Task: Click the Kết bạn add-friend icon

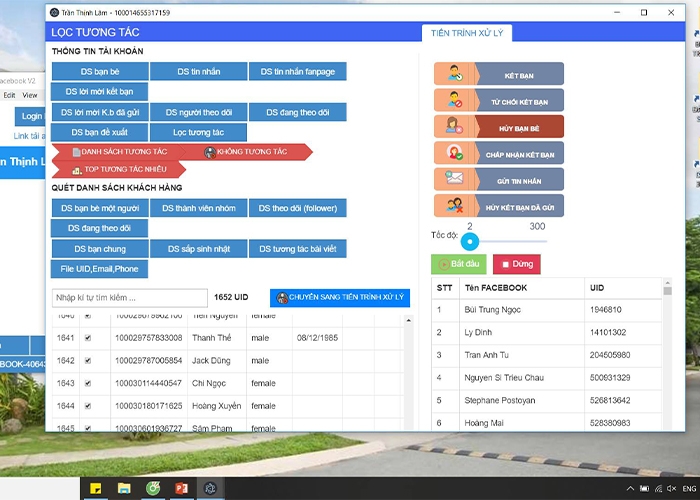Action: (x=454, y=74)
